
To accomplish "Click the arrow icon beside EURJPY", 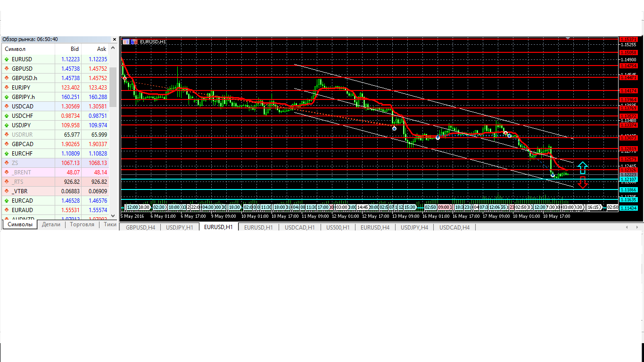I will [7, 88].
